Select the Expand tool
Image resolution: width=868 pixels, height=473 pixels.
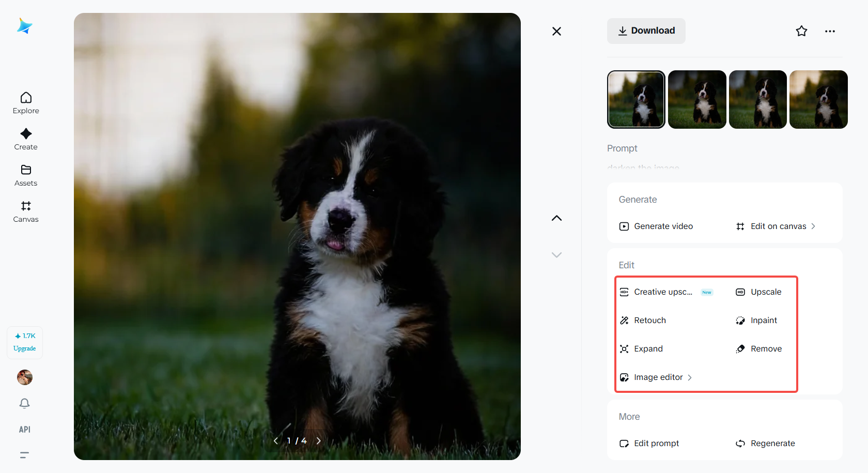coord(648,348)
